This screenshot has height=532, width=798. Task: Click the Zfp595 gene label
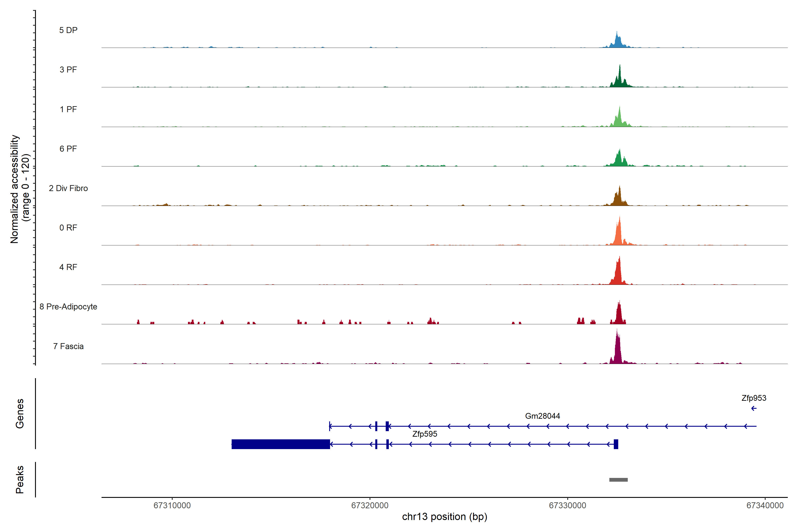pyautogui.click(x=424, y=434)
